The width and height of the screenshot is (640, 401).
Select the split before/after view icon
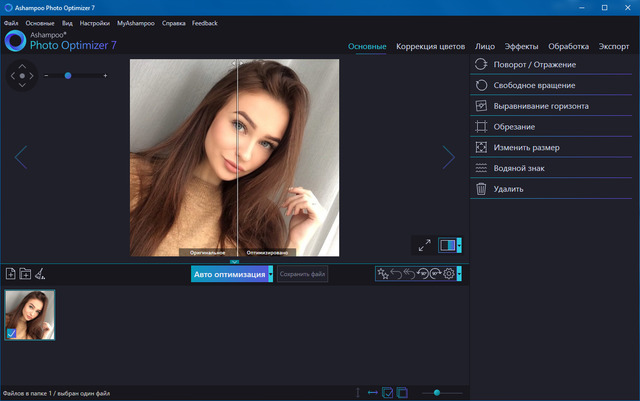click(x=447, y=245)
